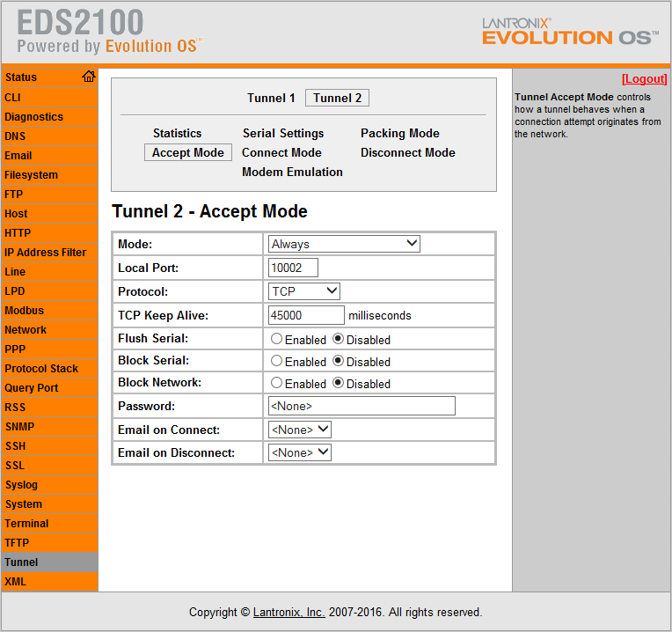Enable Flush Serial radio button
672x632 pixels.
(276, 339)
